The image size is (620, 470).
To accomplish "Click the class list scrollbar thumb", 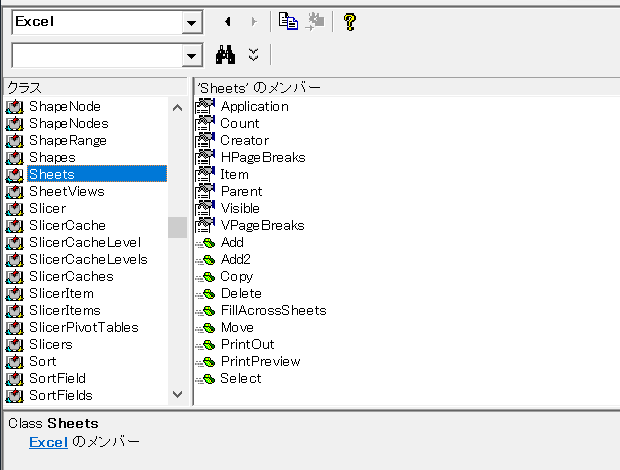I will pyautogui.click(x=177, y=227).
